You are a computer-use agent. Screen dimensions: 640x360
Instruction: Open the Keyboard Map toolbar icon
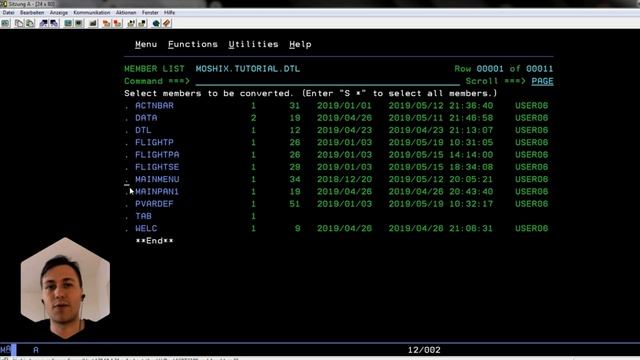[93, 23]
